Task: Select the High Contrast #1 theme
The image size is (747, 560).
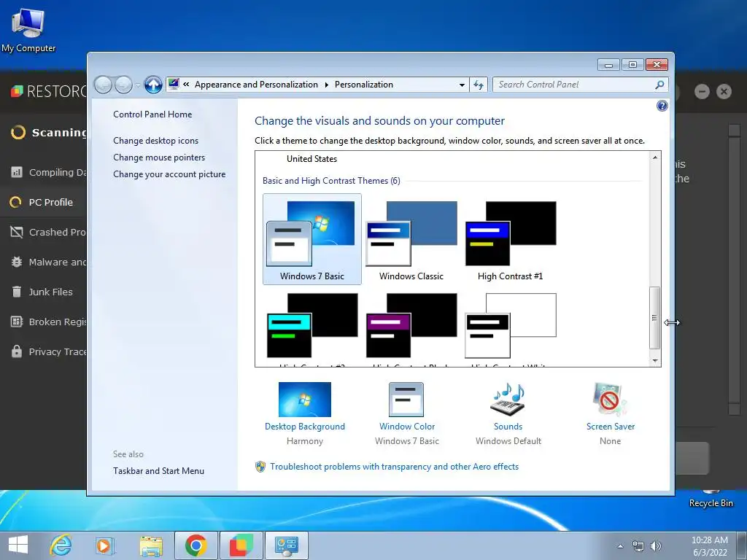Action: click(510, 239)
